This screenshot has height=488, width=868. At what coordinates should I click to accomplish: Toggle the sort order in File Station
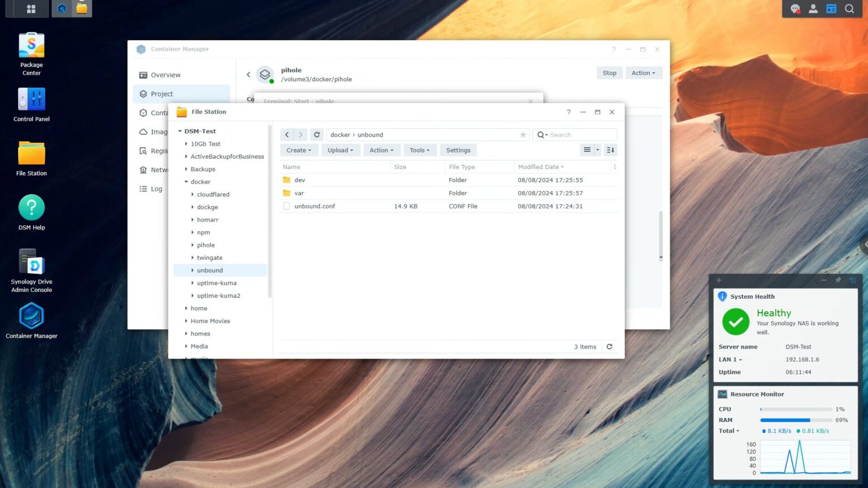click(x=610, y=150)
